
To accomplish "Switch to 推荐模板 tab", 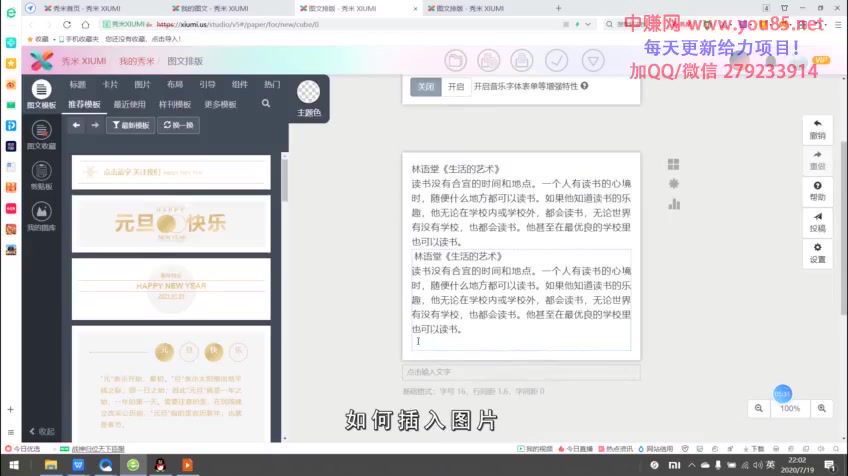I will [84, 104].
